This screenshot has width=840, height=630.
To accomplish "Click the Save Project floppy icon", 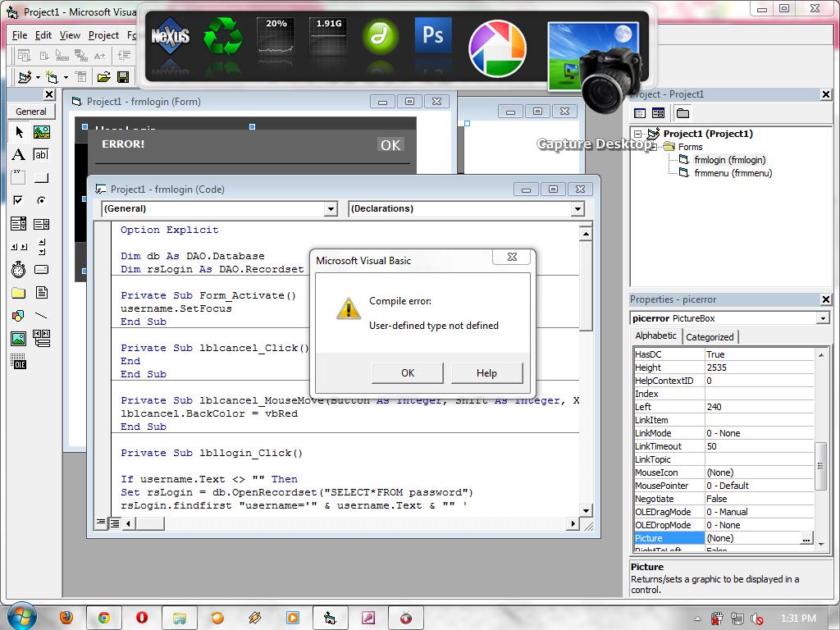I will point(123,77).
